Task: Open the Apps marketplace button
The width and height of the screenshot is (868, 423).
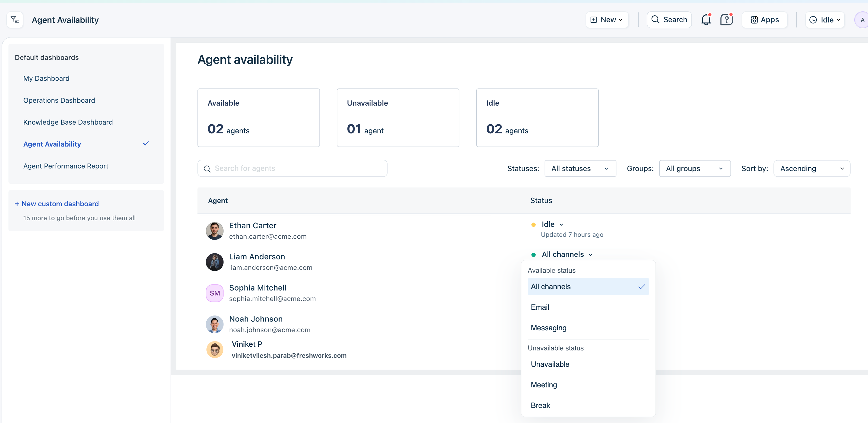Action: (x=764, y=20)
